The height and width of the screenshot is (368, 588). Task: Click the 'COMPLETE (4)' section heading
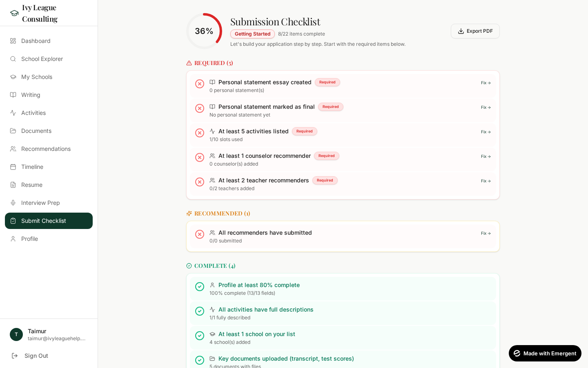pyautogui.click(x=215, y=266)
